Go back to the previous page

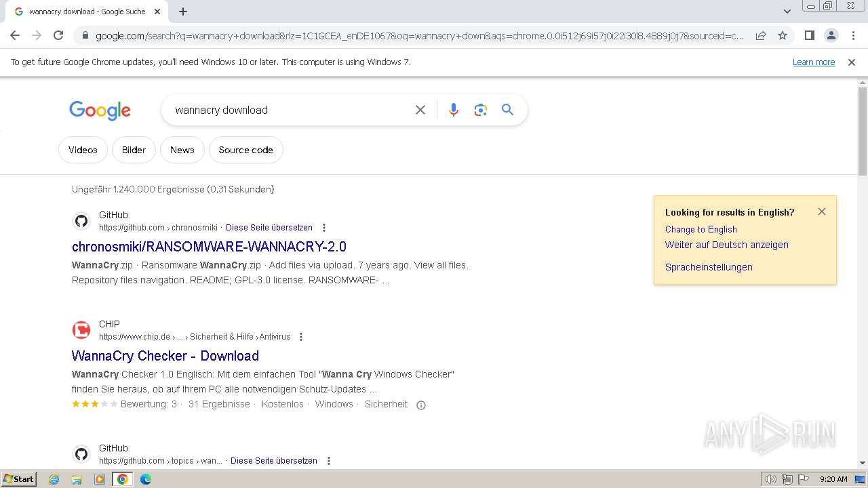click(x=15, y=35)
